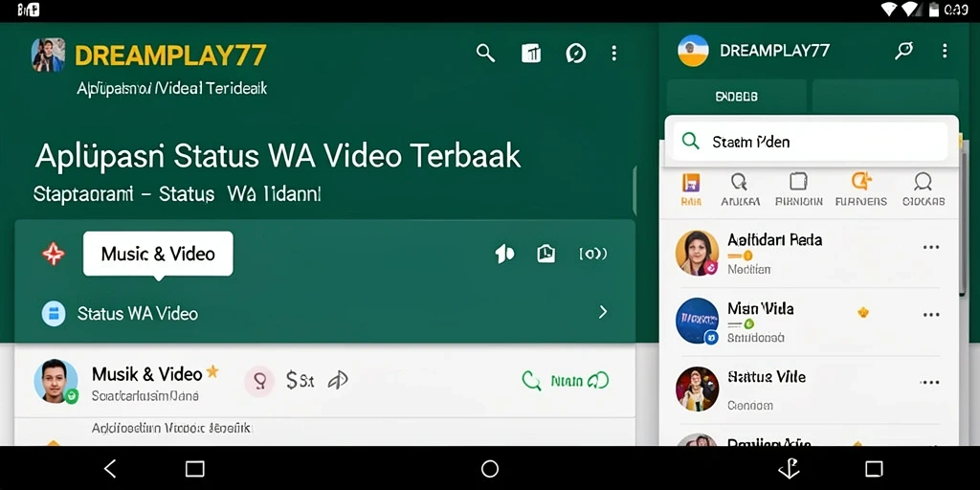Viewport: 980px width, 490px height.
Task: Click the green Nian search button
Action: [x=566, y=381]
